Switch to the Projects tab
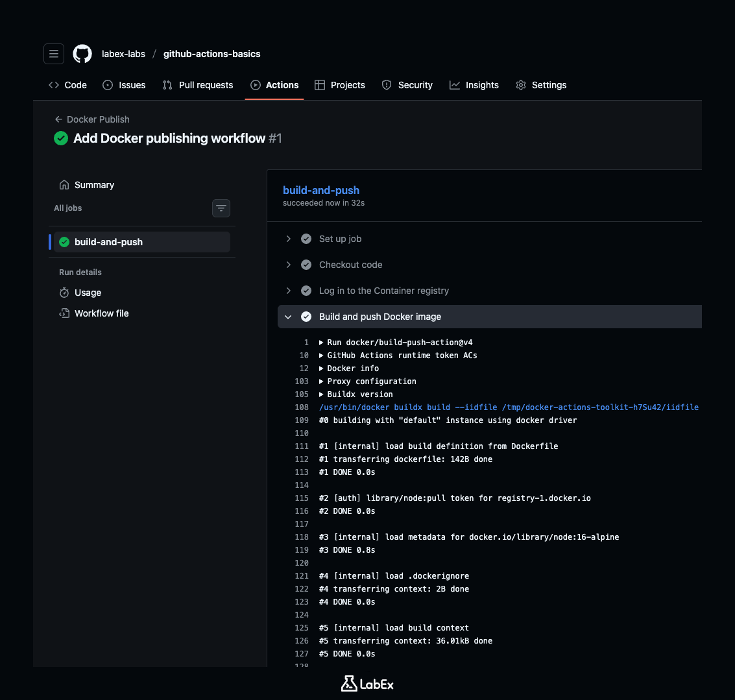Viewport: 735px width, 700px height. [x=340, y=85]
